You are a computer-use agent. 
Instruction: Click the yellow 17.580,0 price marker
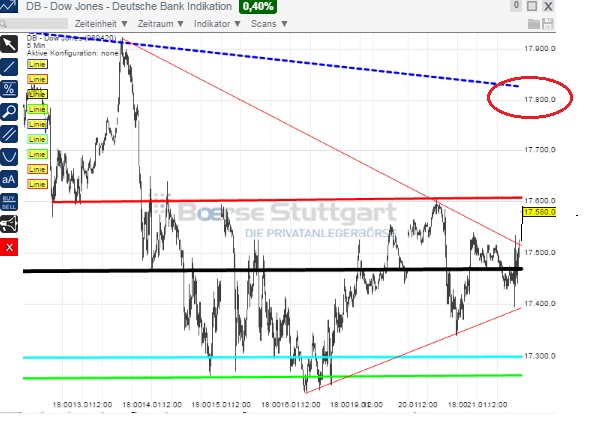[x=539, y=212]
